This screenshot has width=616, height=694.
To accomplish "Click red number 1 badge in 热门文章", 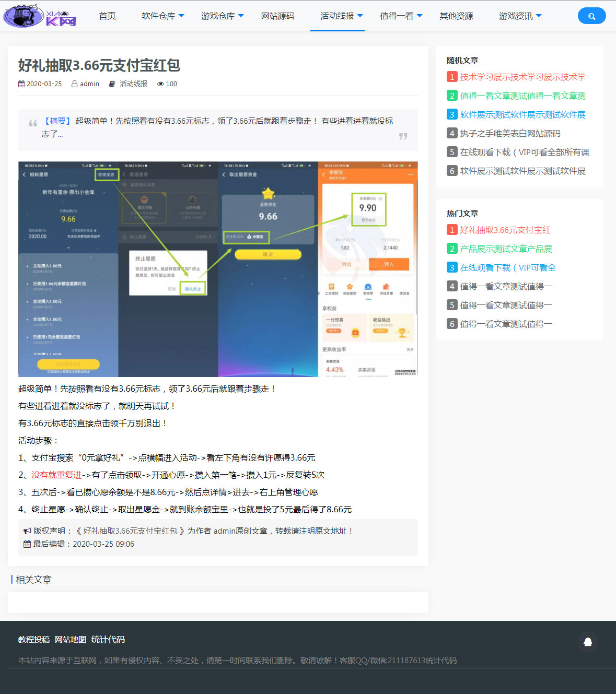I will point(452,230).
